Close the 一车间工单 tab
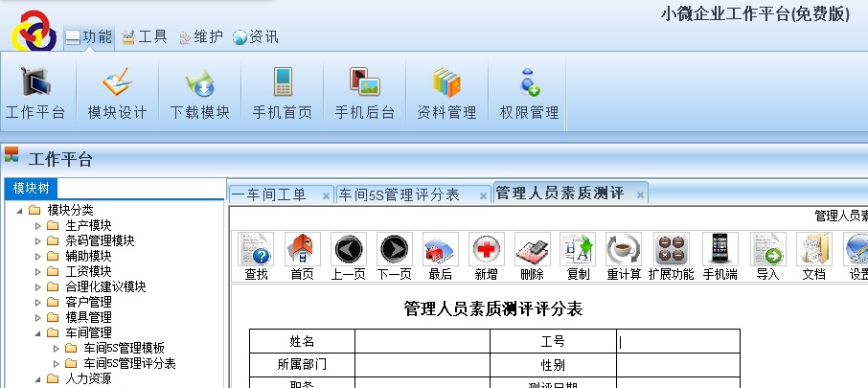 click(x=326, y=196)
